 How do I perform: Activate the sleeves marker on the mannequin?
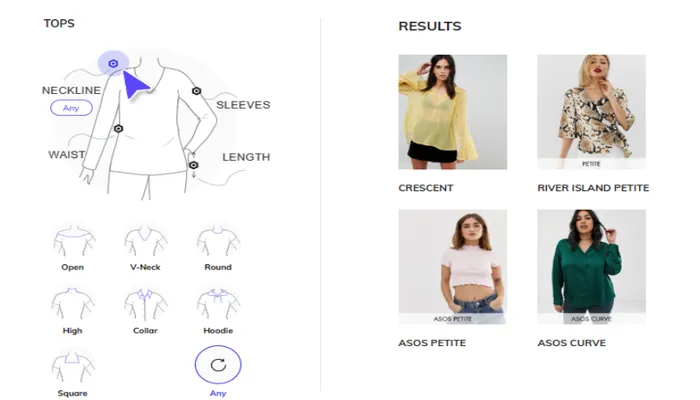coord(196,91)
